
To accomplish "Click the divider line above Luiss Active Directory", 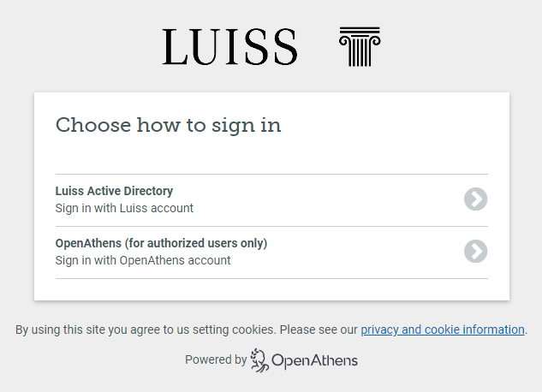I will [x=271, y=175].
